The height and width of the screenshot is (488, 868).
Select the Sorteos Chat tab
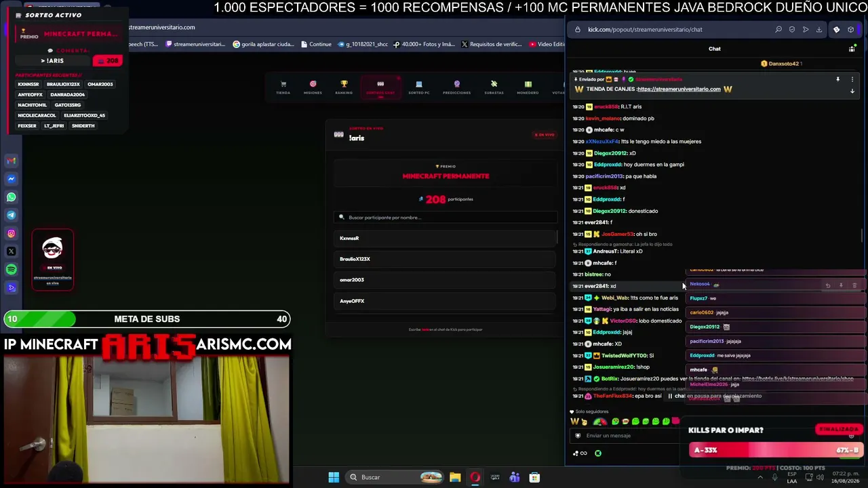pyautogui.click(x=380, y=88)
